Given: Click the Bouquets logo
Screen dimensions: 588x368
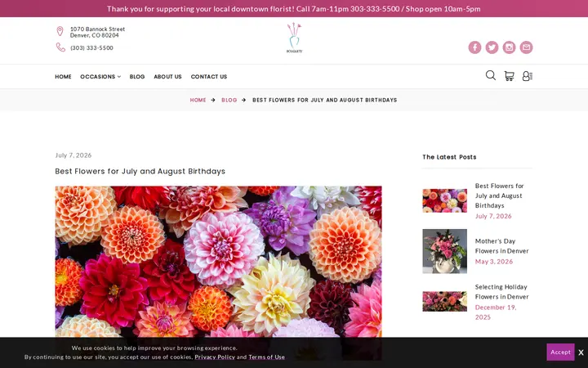Looking at the screenshot, I should pos(294,38).
